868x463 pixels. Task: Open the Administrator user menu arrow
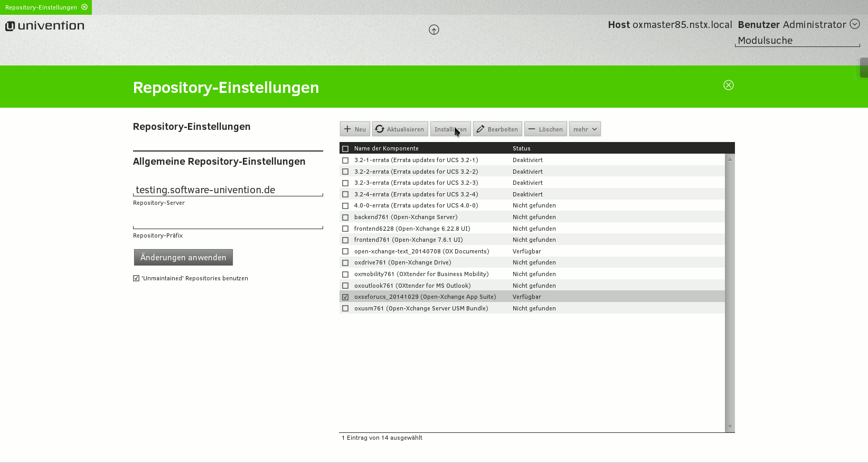coord(855,24)
